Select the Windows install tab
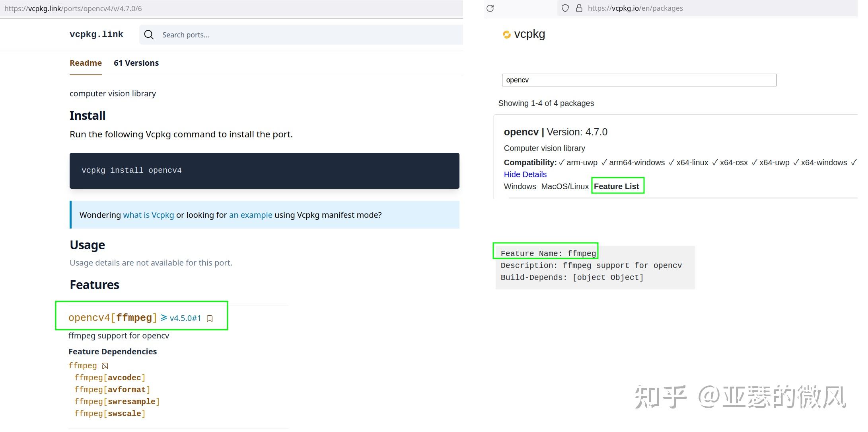Viewport: 868px width, 432px height. 520,186
